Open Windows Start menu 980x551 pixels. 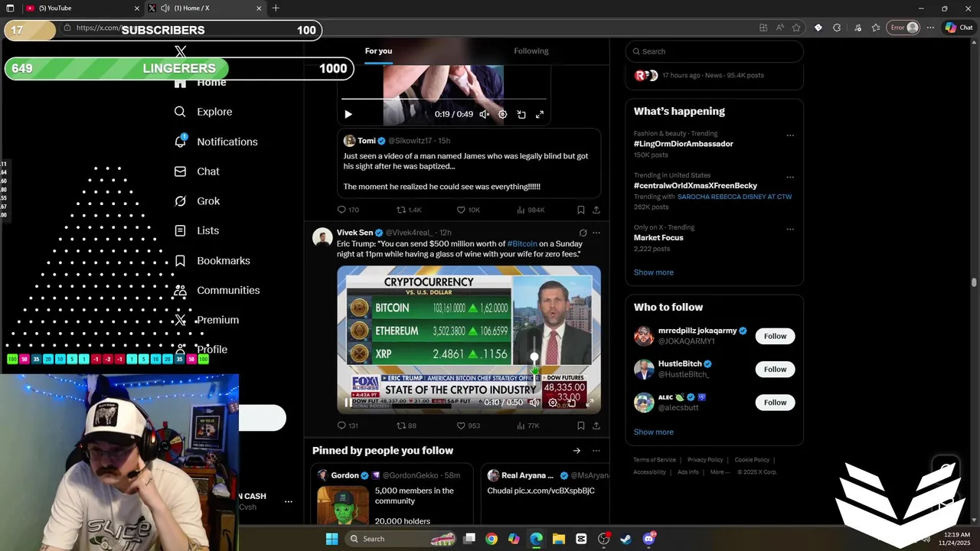[x=332, y=539]
